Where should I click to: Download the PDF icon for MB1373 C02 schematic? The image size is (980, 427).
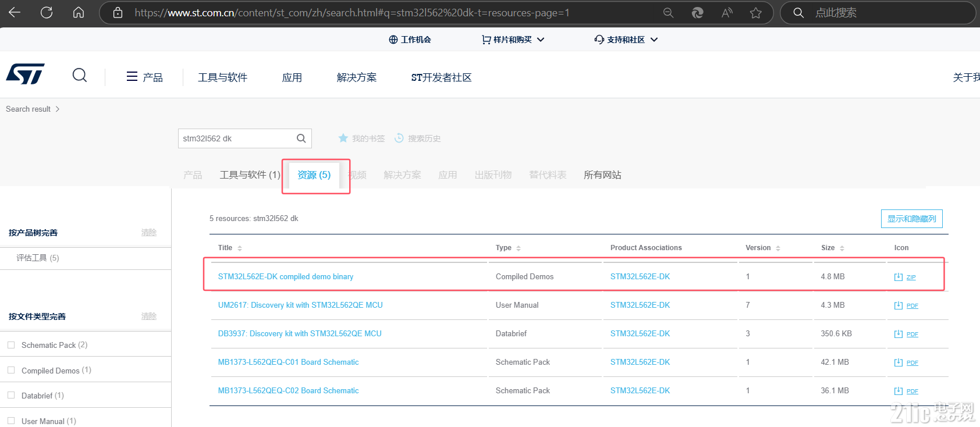906,391
